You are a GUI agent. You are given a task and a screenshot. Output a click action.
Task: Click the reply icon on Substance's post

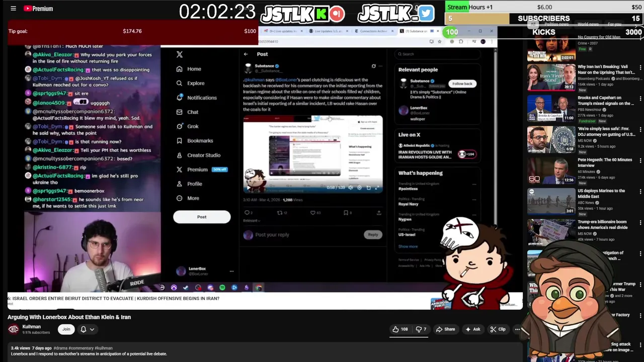pos(247,213)
